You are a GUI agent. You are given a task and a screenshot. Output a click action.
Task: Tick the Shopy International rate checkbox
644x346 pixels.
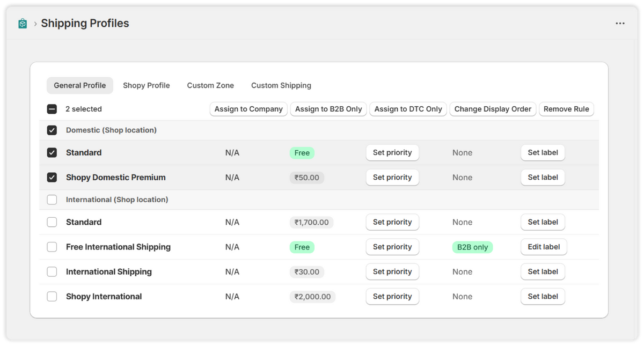(52, 297)
